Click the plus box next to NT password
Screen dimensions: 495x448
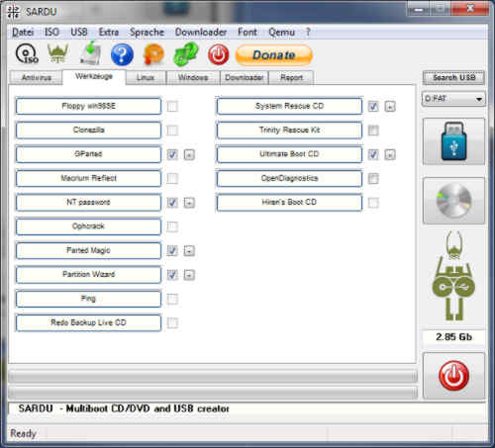click(x=189, y=203)
